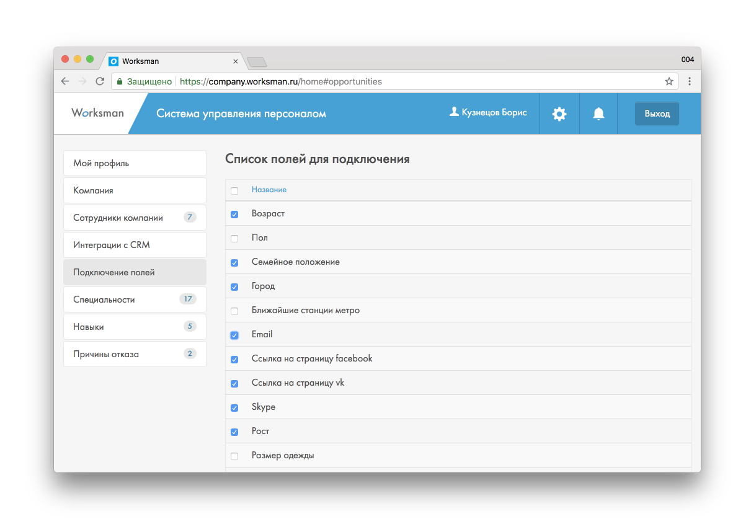Bookmark the page with the star icon

tap(669, 81)
